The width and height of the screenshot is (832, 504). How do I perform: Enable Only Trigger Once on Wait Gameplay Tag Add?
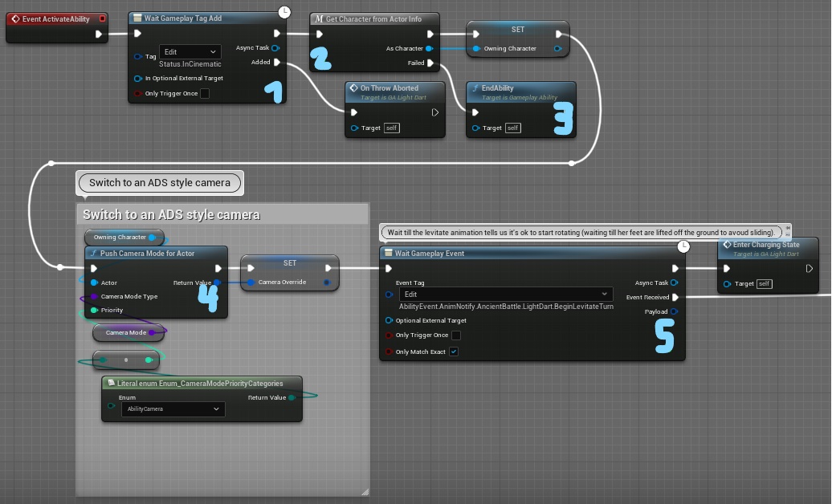205,93
